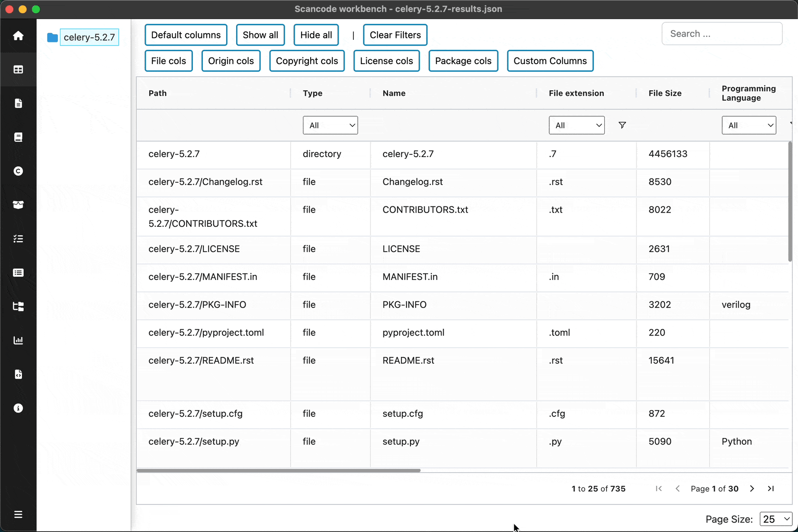
Task: Open the code file scan info icon
Action: click(18, 374)
